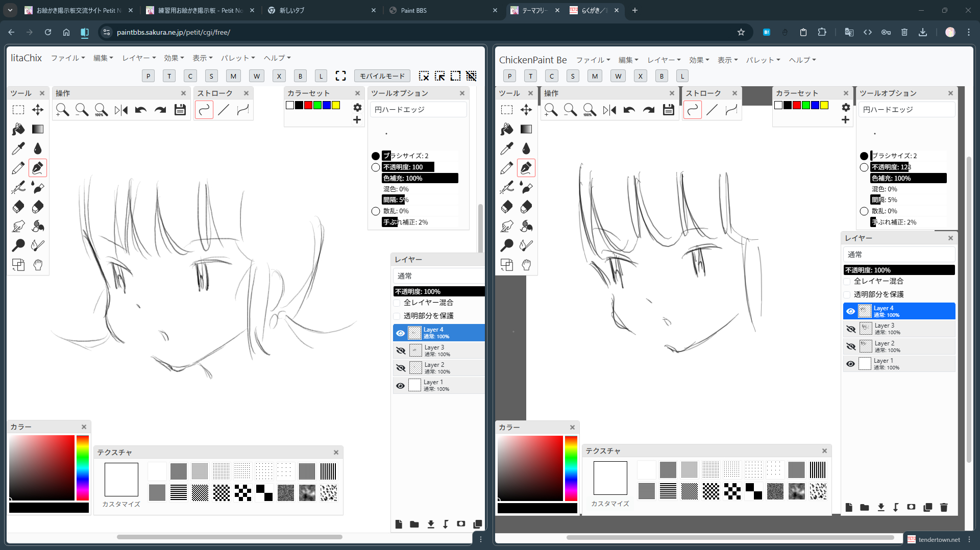Select the gradient tool in litaChix
The width and height of the screenshot is (980, 550).
[38, 129]
